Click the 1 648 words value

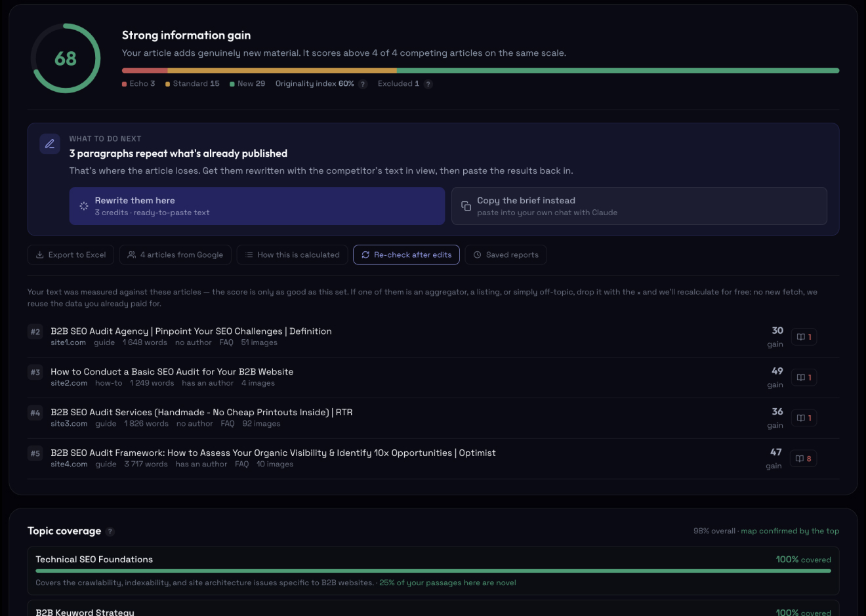pyautogui.click(x=145, y=342)
